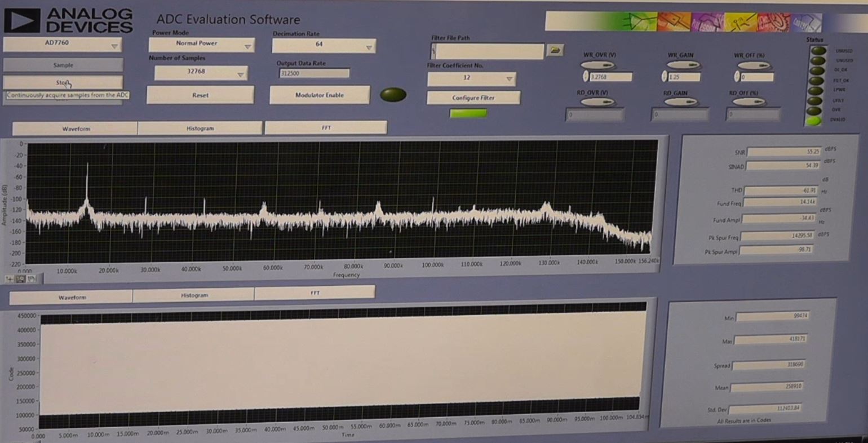Open the Filter File Path browse folder icon
Screen dimensions: 868x443
[555, 51]
